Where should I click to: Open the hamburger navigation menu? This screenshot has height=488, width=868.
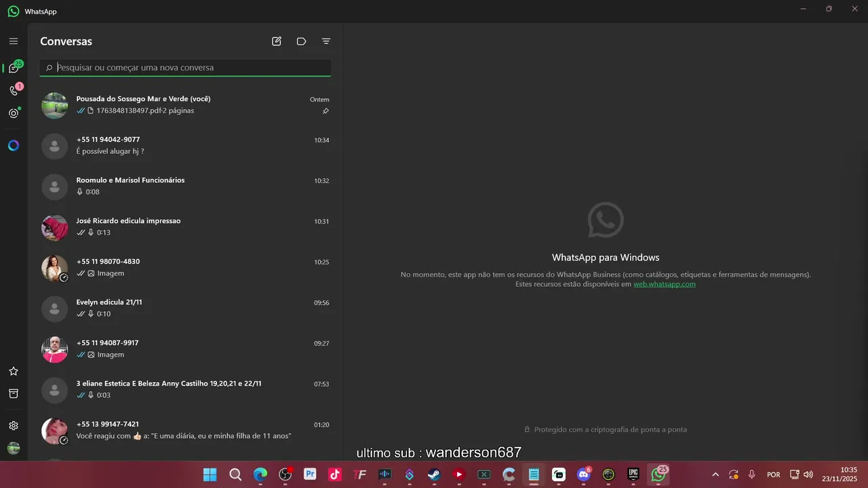click(14, 41)
